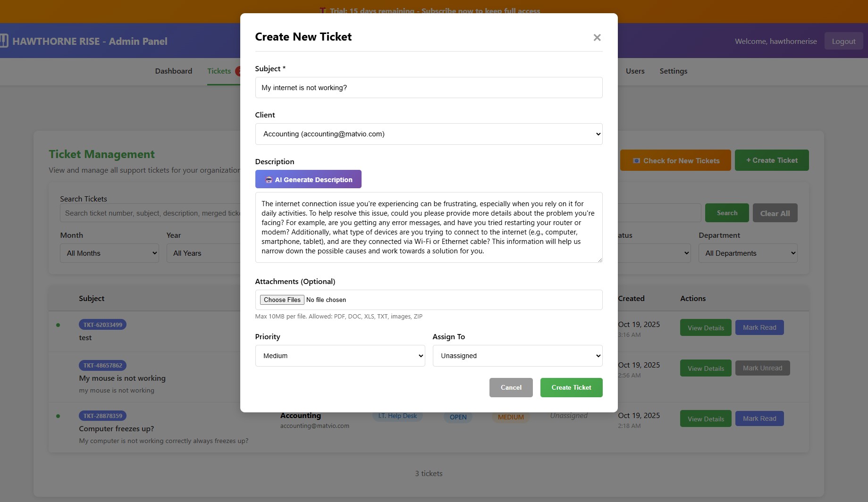Switch to the Users tab

635,71
